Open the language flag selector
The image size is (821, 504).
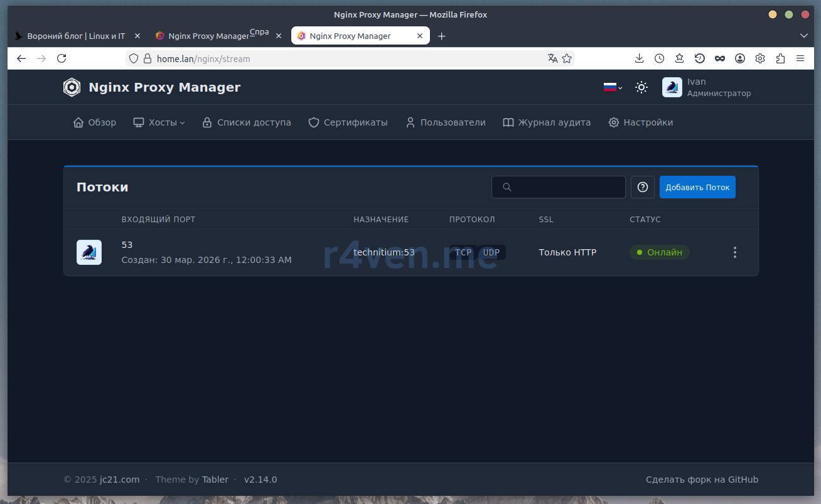click(x=612, y=87)
